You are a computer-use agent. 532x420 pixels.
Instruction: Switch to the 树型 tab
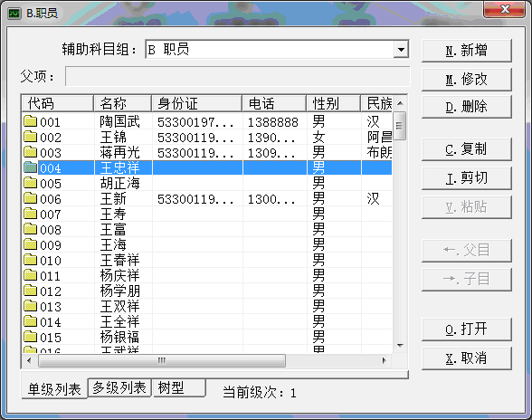point(178,387)
